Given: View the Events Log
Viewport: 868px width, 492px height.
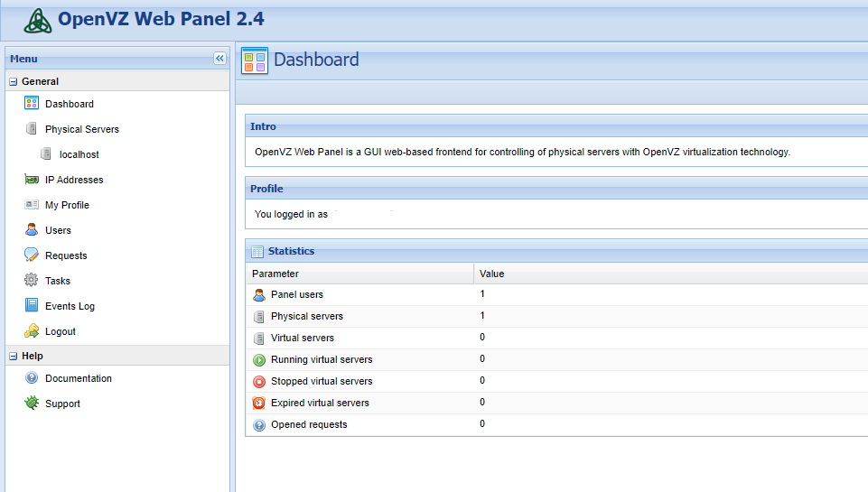Looking at the screenshot, I should click(x=70, y=306).
